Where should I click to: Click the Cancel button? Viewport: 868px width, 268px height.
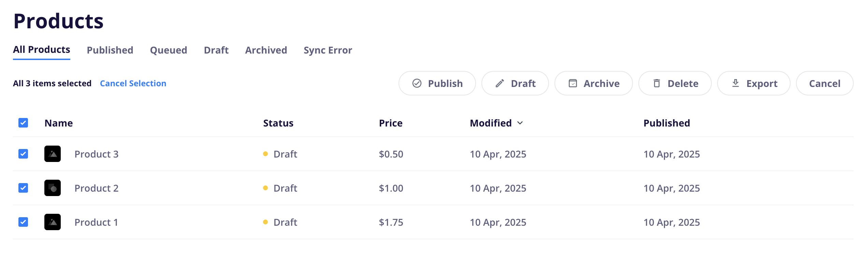825,83
